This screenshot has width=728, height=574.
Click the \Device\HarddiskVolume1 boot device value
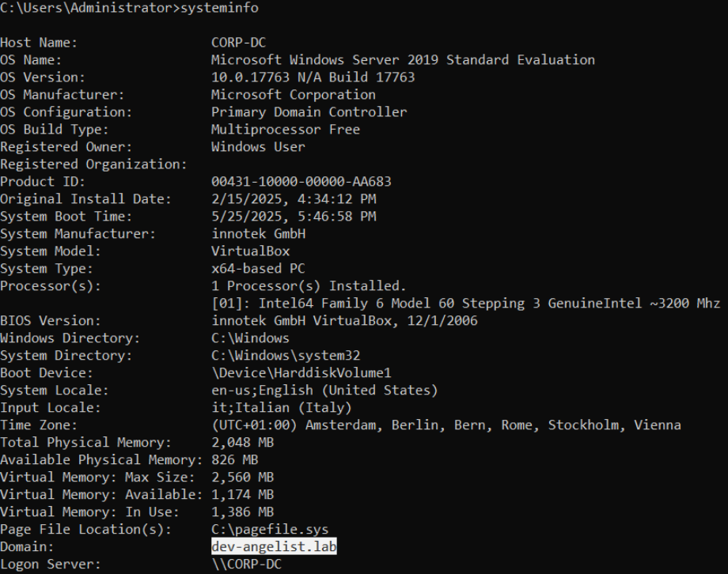point(301,373)
